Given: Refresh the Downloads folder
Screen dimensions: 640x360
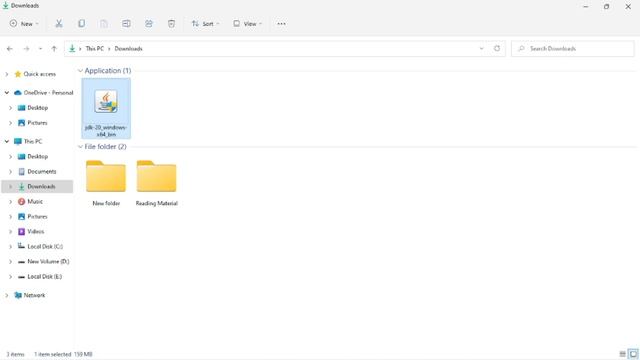Looking at the screenshot, I should (497, 49).
